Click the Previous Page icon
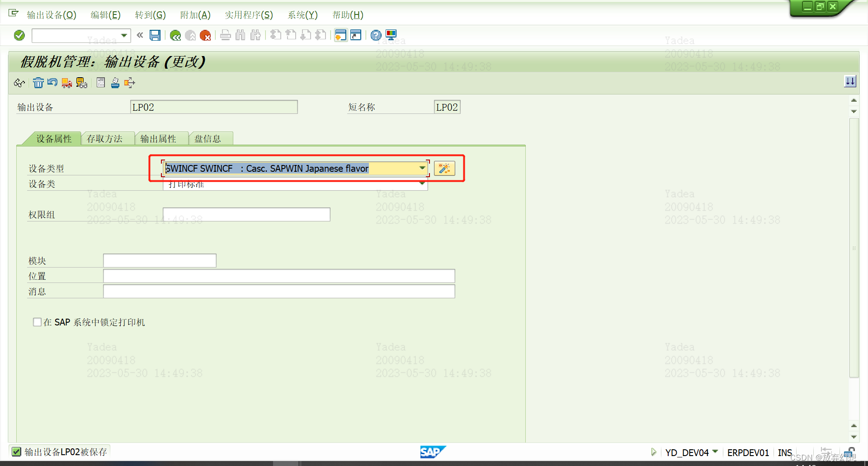 point(291,35)
